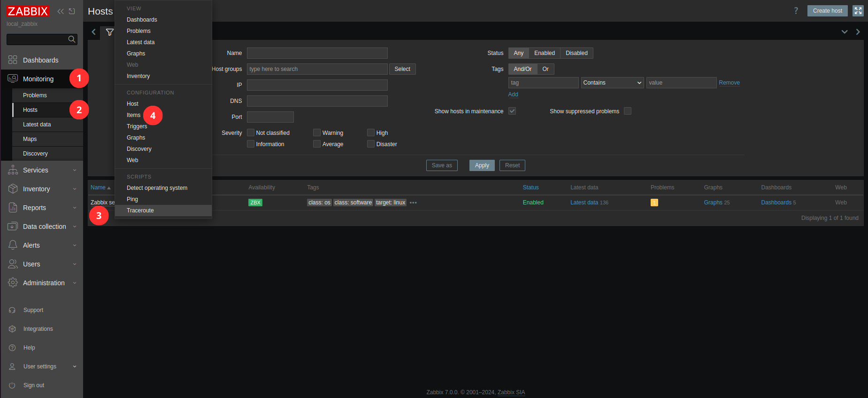Expand filter tabs list chevron
The height and width of the screenshot is (398, 868).
pos(845,32)
